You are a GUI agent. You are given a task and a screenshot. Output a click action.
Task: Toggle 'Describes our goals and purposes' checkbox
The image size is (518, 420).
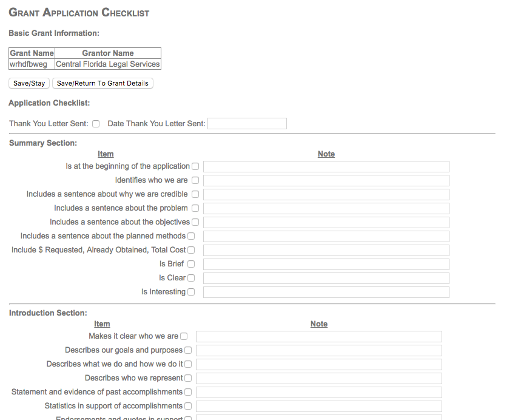(x=188, y=350)
